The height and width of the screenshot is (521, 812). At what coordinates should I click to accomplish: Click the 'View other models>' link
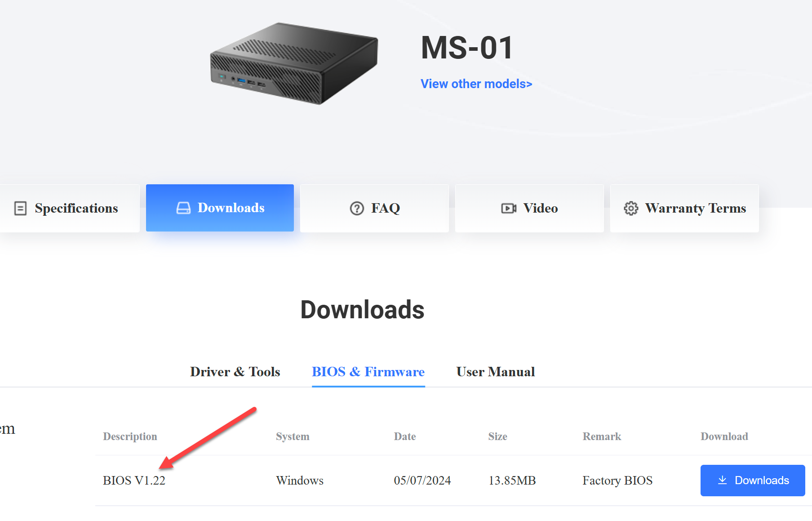tap(476, 84)
